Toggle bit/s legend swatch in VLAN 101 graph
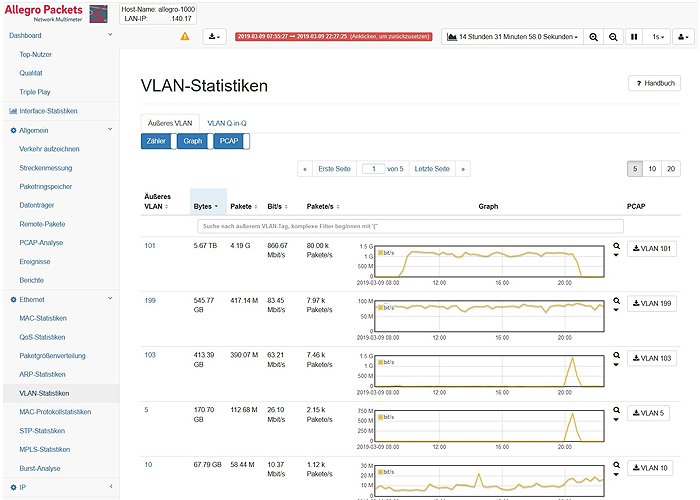The image size is (700, 500). [x=381, y=253]
